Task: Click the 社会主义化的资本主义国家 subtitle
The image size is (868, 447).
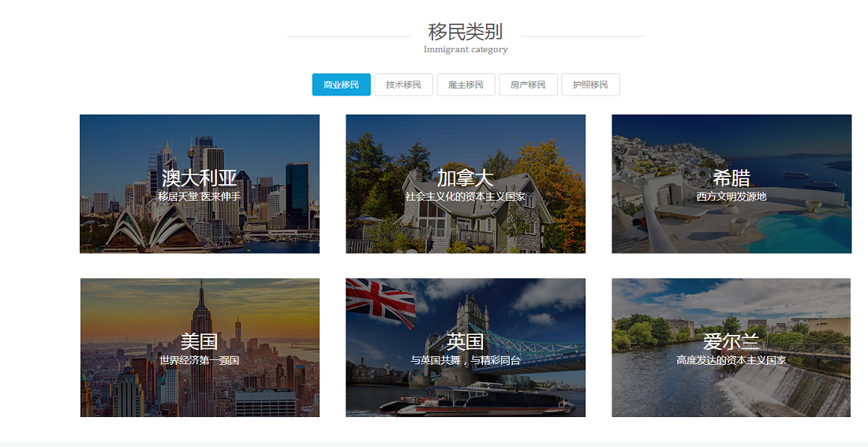Action: 465,196
